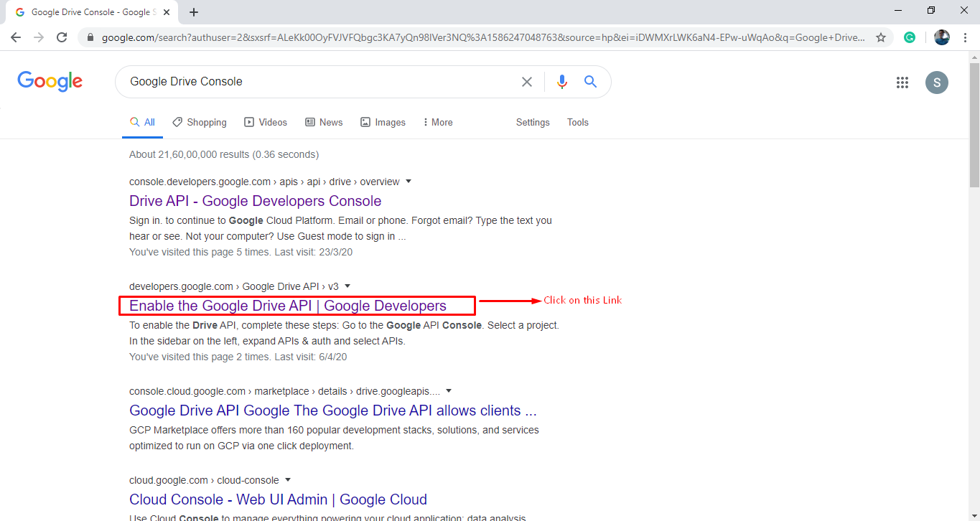The width and height of the screenshot is (980, 521).
Task: Open the Google Apps grid icon
Action: coord(902,83)
